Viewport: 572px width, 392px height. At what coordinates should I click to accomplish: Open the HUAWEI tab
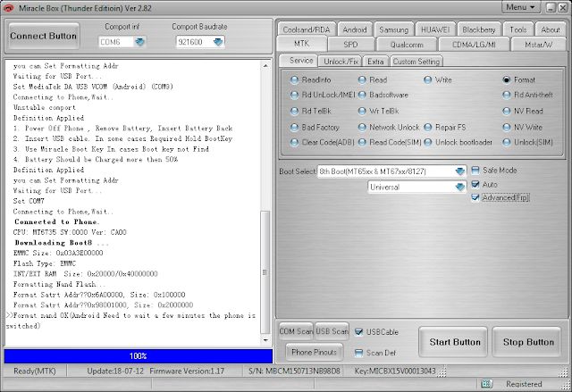(x=435, y=29)
